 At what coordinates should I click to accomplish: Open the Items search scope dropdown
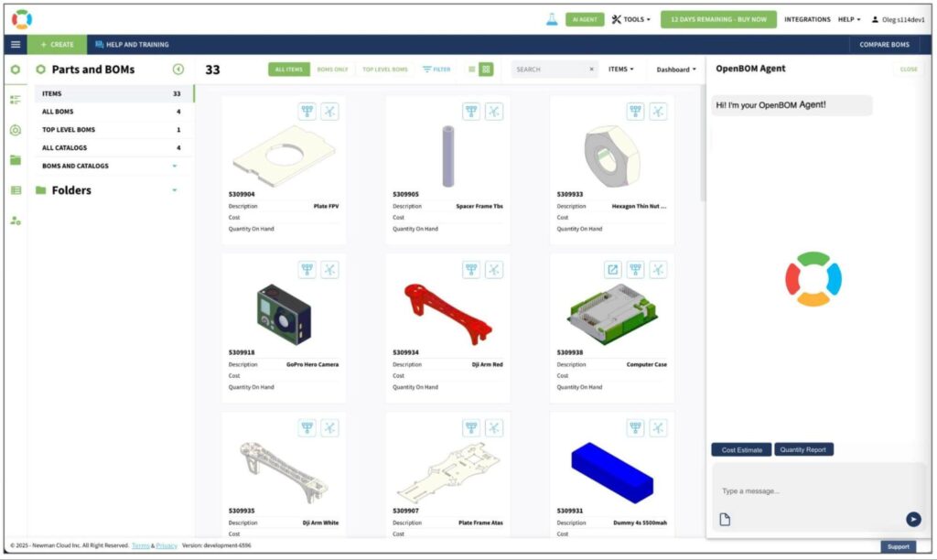click(621, 70)
